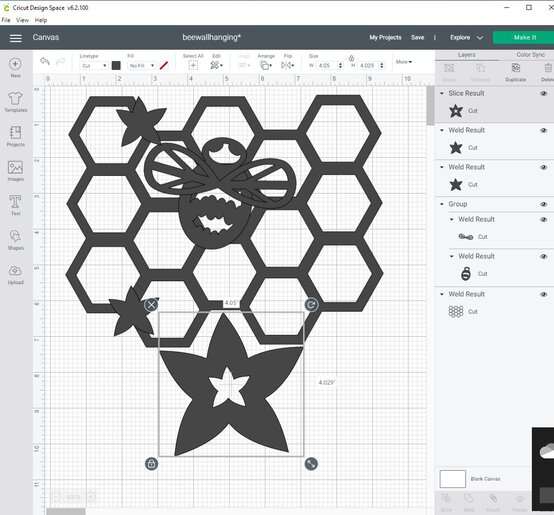Collapse the first Weld Result layer
This screenshot has width=554, height=515.
(442, 130)
